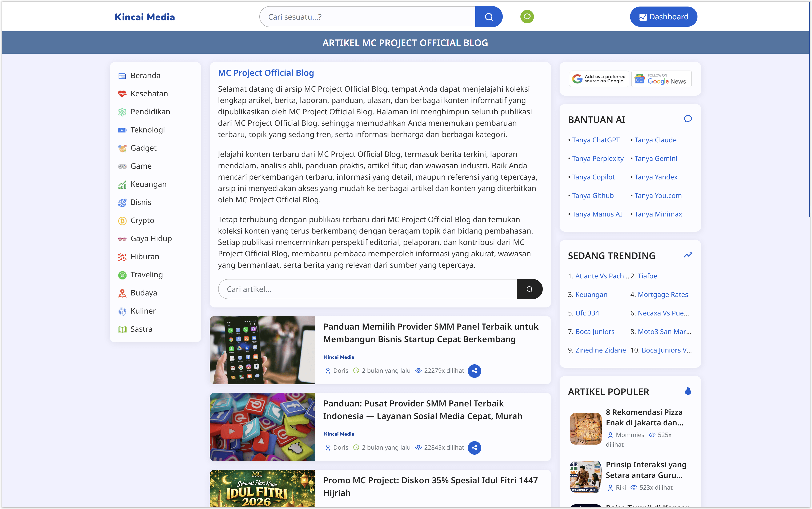Click the Sedang Trending arrow icon
This screenshot has height=509, width=812.
[x=688, y=255]
